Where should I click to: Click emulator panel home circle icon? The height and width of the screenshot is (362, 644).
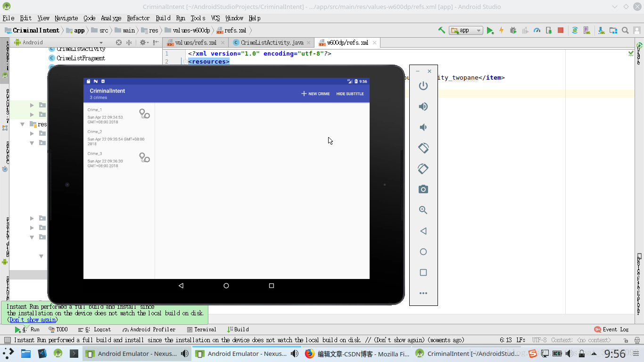point(423,252)
